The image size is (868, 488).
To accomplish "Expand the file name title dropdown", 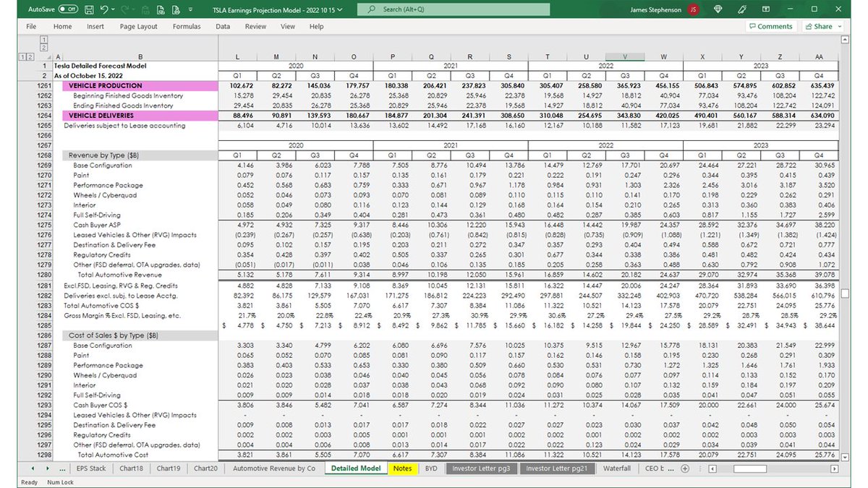I will point(340,9).
